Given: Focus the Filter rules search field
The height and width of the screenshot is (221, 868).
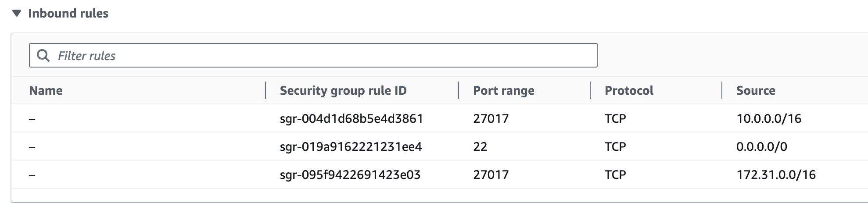Looking at the screenshot, I should click(313, 55).
